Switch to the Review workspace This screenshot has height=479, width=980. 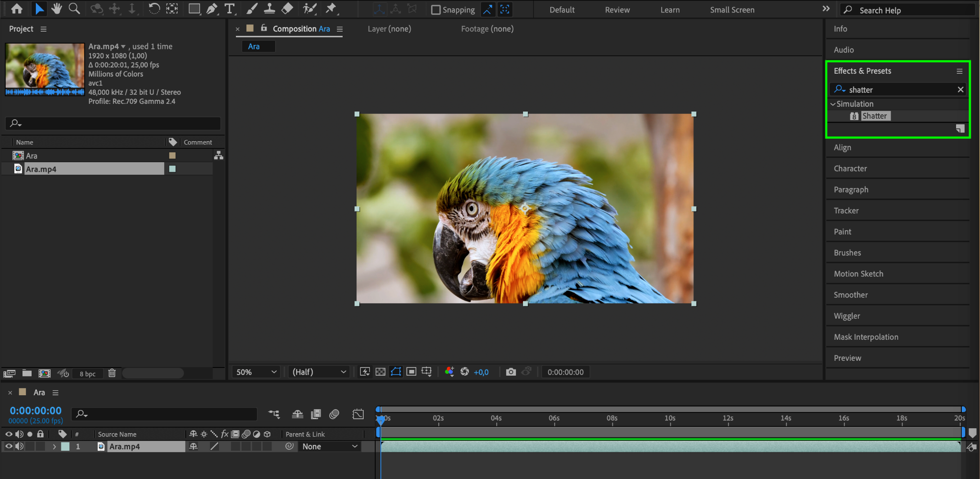[617, 10]
